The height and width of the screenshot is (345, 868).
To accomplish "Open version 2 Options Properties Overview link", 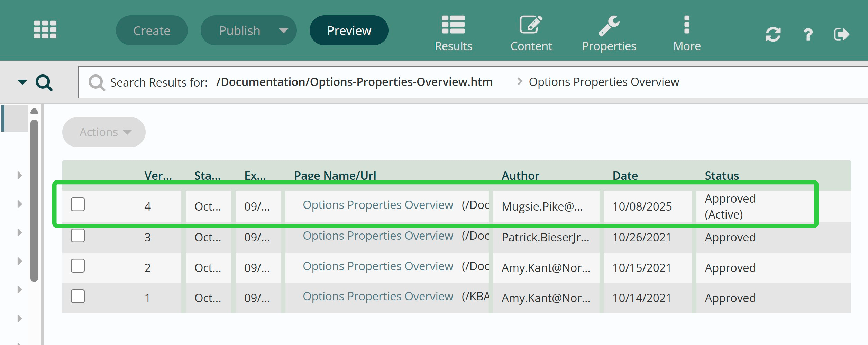I will 378,266.
